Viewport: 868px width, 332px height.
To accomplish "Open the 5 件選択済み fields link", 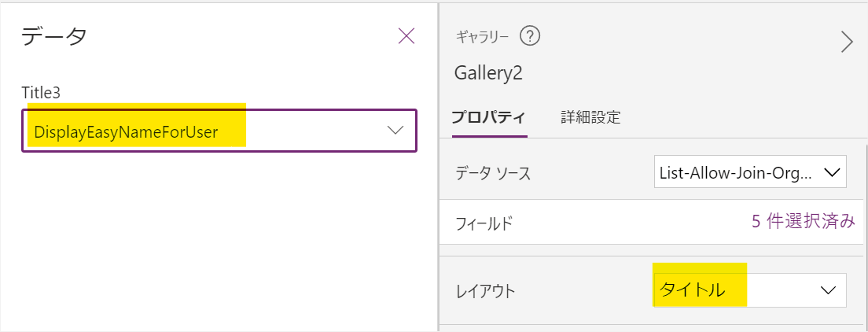I will tap(804, 222).
